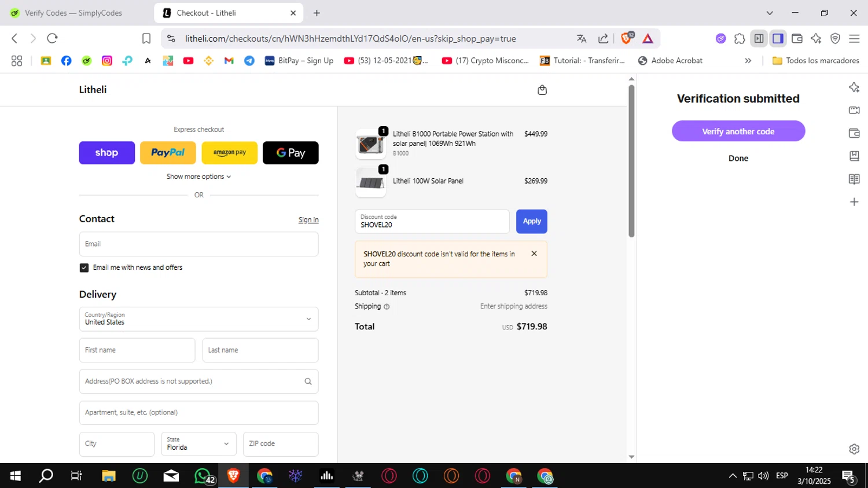The height and width of the screenshot is (488, 868).
Task: Open the extensions puzzle icon
Action: click(x=739, y=39)
